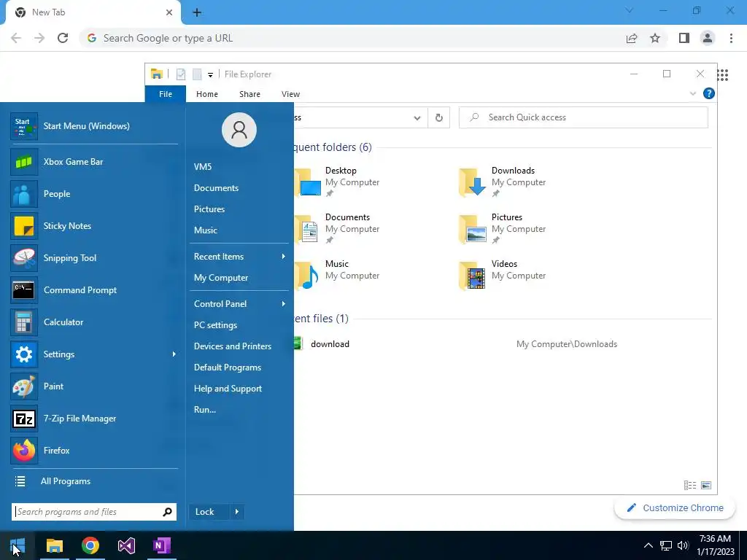This screenshot has height=560, width=747.
Task: Open Sticky Notes
Action: point(94,226)
